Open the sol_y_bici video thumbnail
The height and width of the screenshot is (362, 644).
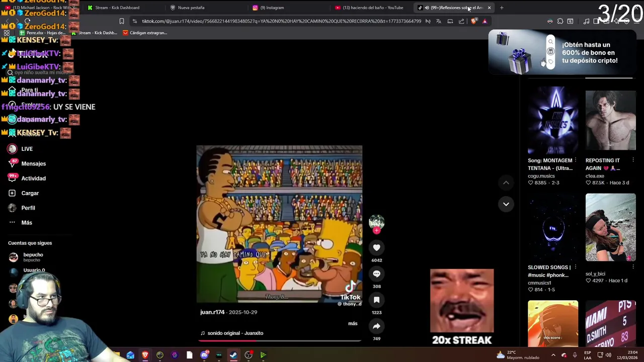point(610,227)
